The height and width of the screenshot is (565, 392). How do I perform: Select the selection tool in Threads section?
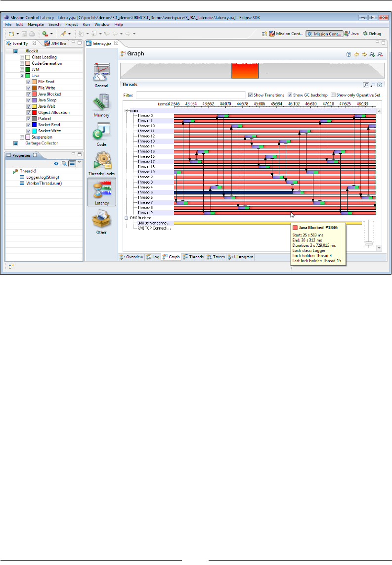pyautogui.click(x=373, y=85)
